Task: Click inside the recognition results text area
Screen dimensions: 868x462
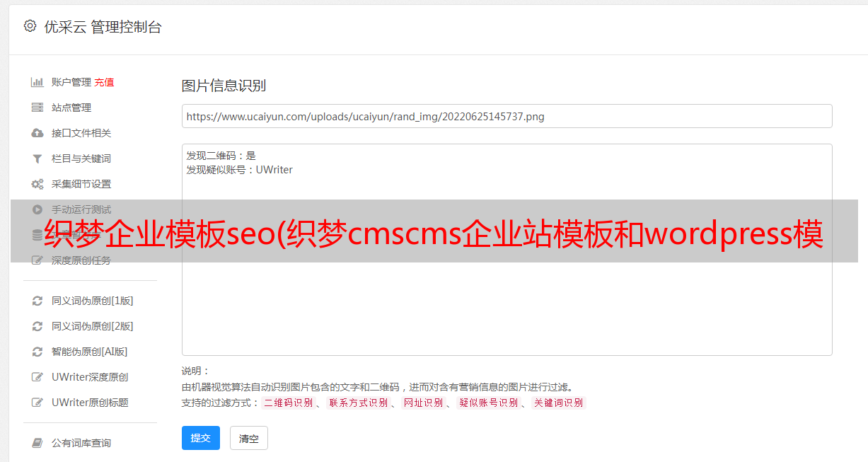Action: click(507, 250)
